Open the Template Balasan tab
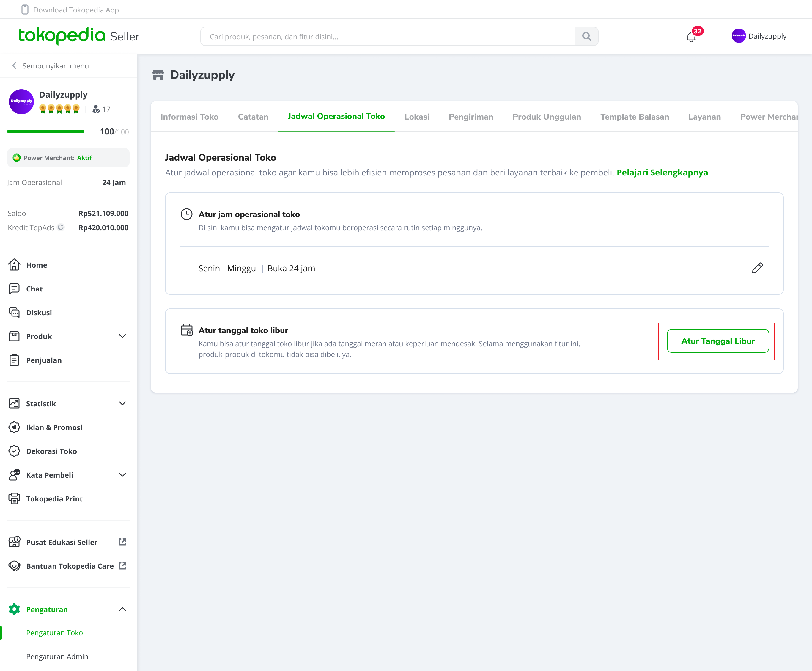 coord(635,117)
